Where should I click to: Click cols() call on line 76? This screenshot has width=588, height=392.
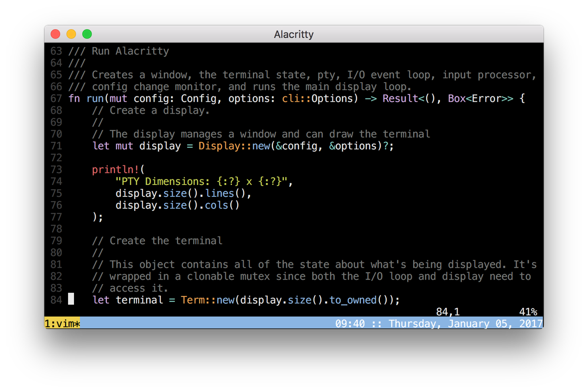[222, 205]
